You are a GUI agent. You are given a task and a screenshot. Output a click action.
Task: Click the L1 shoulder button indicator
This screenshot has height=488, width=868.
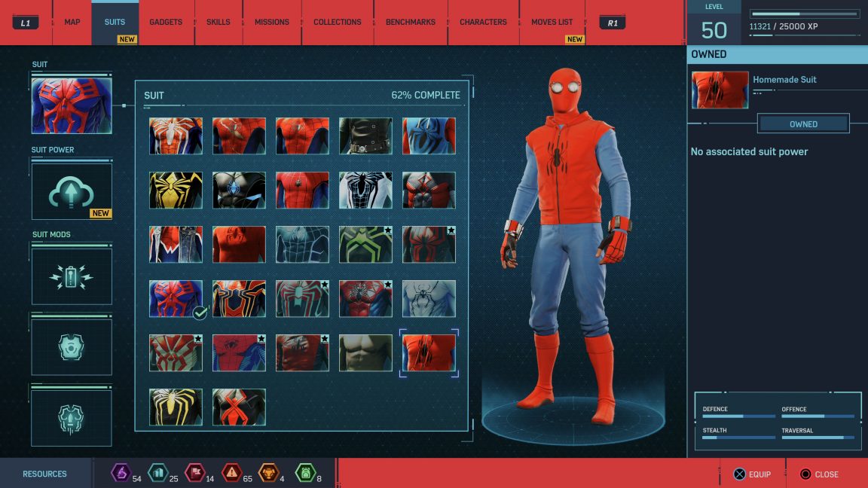[x=26, y=23]
